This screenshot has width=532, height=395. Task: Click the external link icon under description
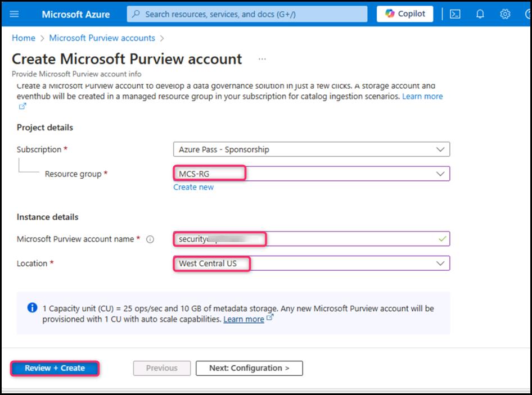(x=22, y=106)
